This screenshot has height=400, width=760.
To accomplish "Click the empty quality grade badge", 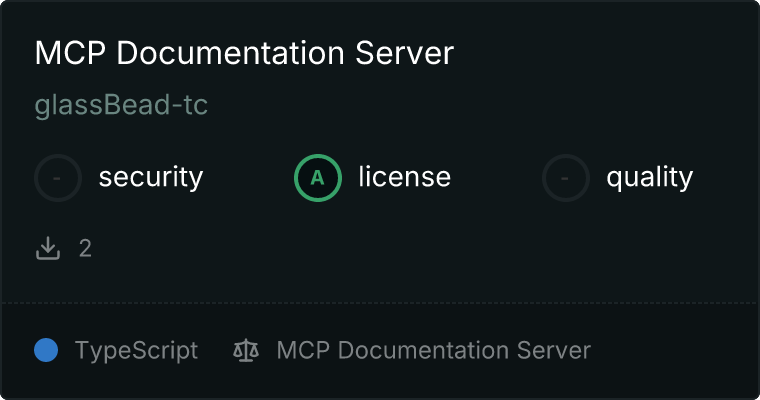I will click(x=566, y=178).
